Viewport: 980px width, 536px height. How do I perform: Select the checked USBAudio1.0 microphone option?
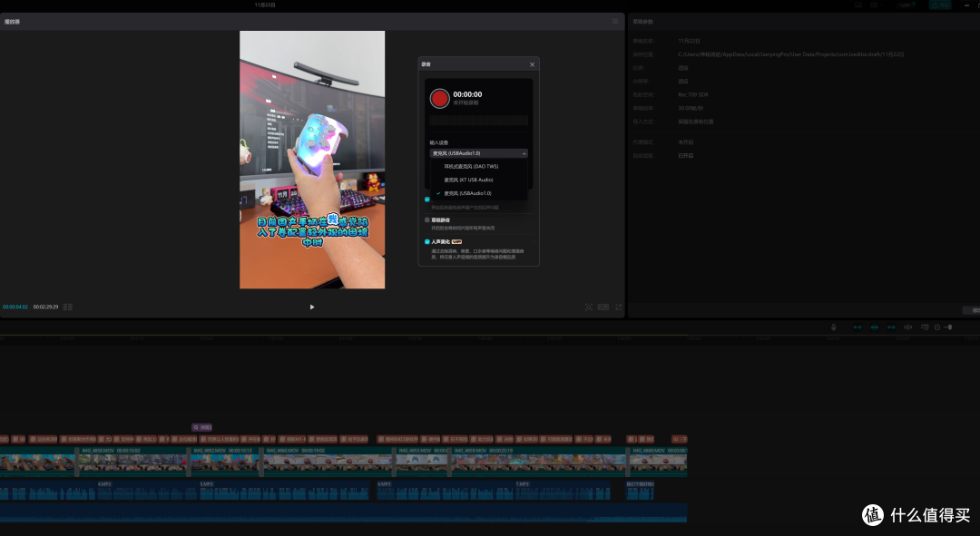(x=479, y=193)
